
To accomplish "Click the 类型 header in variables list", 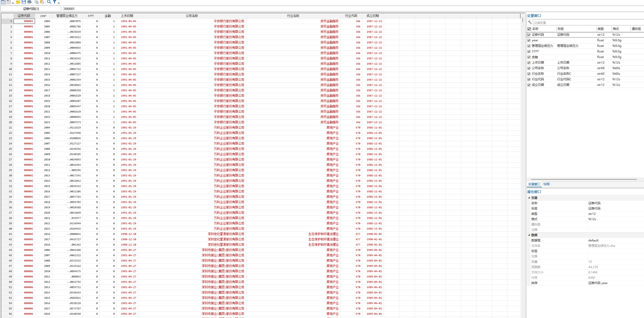I will [x=600, y=29].
